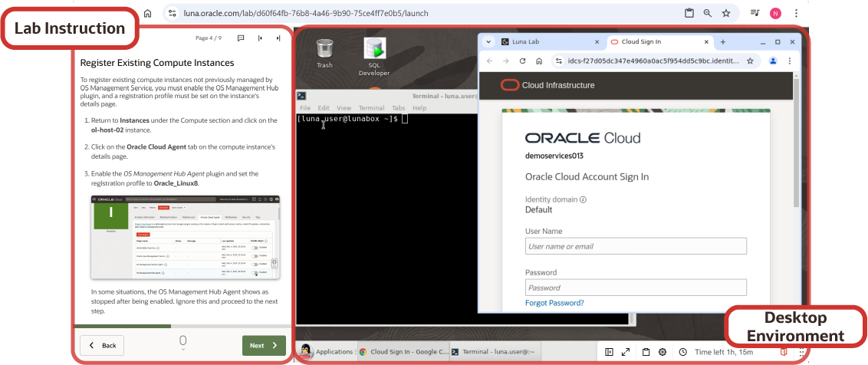This screenshot has height=365, width=868.
Task: Click home icon in inner Chrome toolbar
Action: tap(538, 61)
